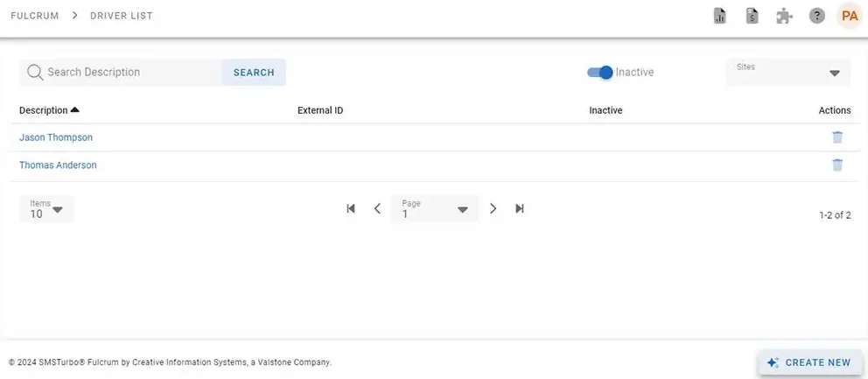Open the help question mark icon

pyautogui.click(x=816, y=16)
